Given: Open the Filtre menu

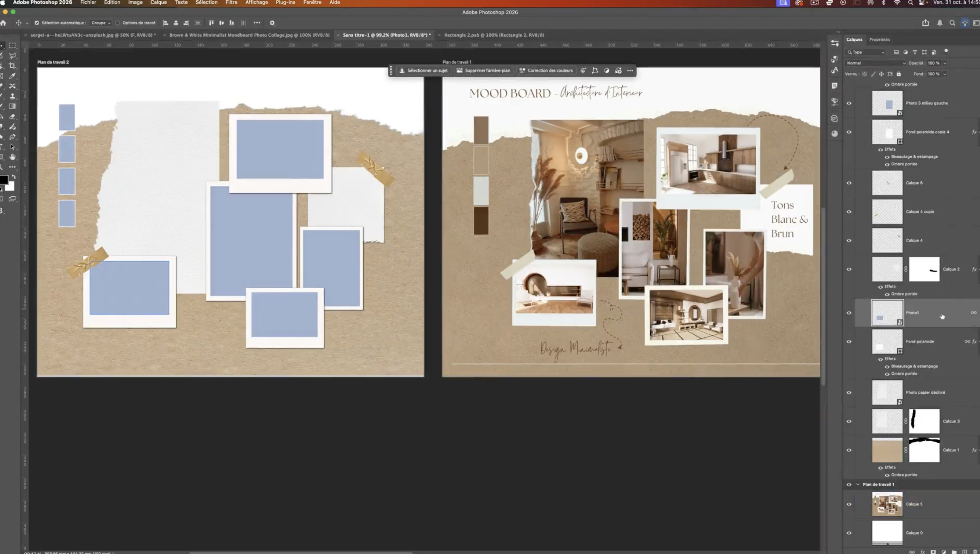Looking at the screenshot, I should (x=231, y=3).
